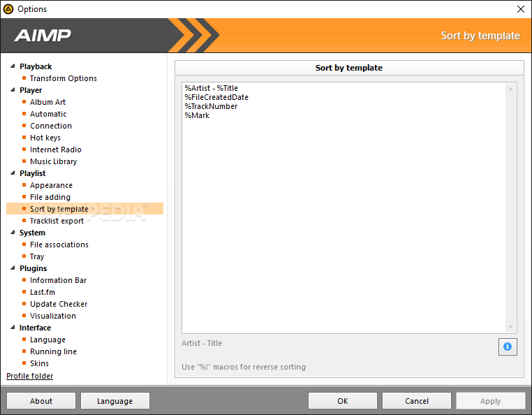Select Music Library page

[x=53, y=161]
